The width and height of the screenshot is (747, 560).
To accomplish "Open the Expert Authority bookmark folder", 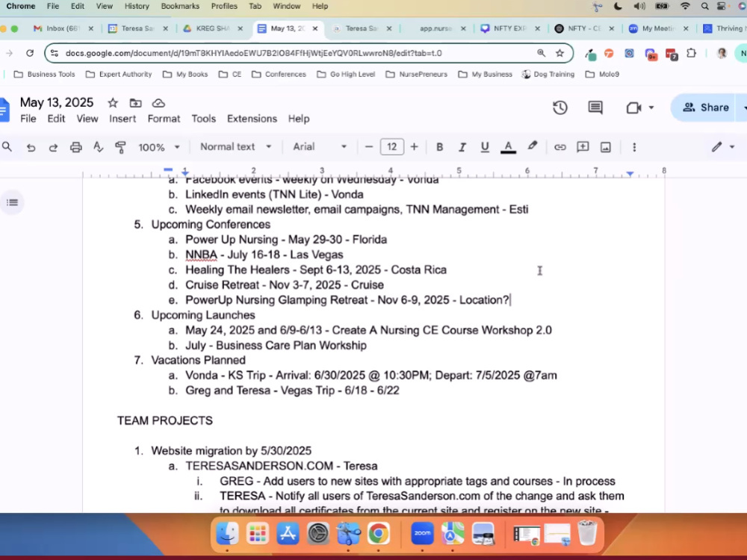I will (119, 74).
